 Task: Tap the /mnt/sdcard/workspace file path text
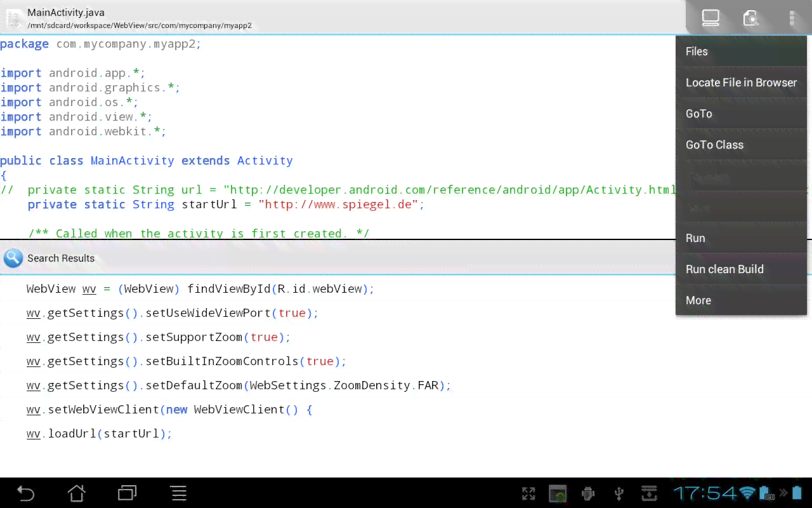coord(140,26)
